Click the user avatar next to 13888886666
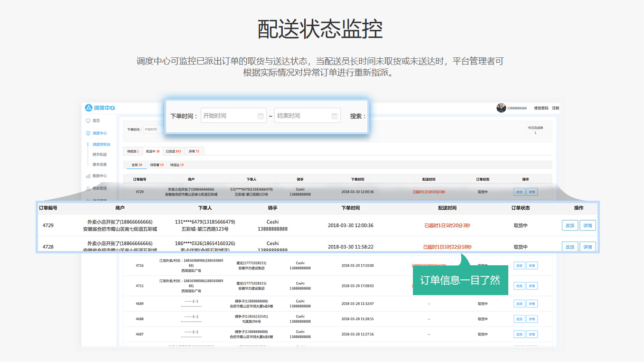The image size is (644, 362). (501, 108)
